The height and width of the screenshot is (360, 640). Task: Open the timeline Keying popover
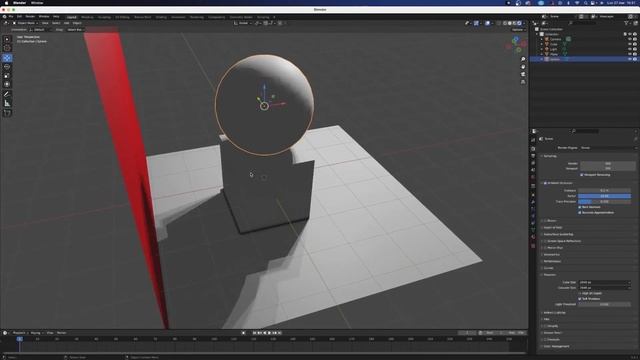click(x=36, y=333)
